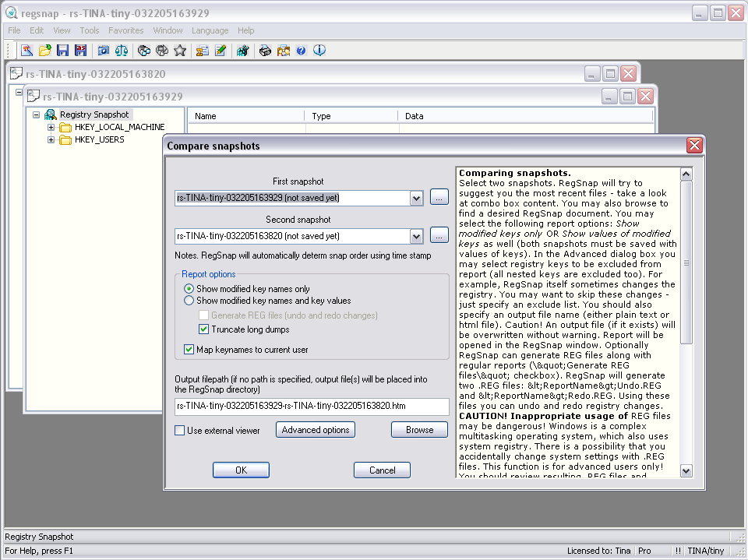Open the Second snapshot combo box
The height and width of the screenshot is (560, 748).
coord(416,235)
